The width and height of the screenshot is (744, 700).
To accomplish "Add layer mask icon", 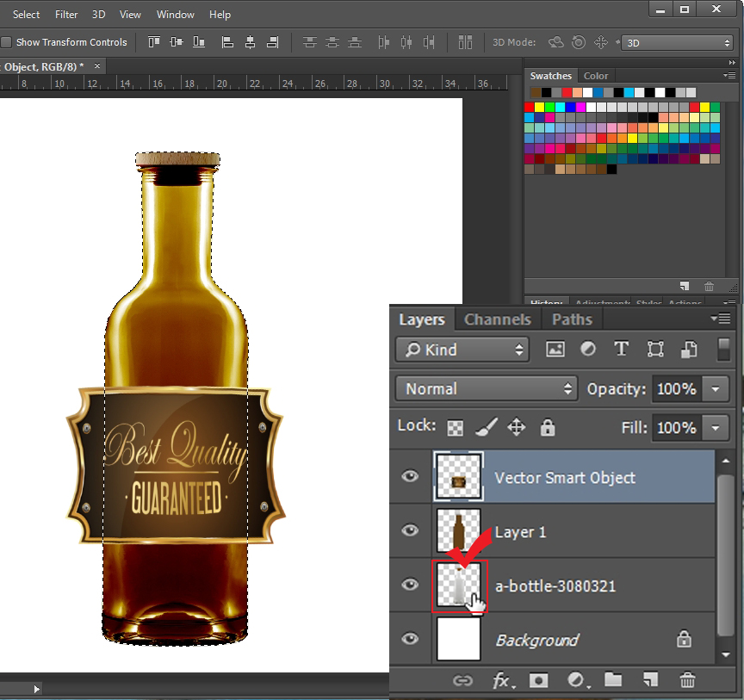I will click(538, 681).
